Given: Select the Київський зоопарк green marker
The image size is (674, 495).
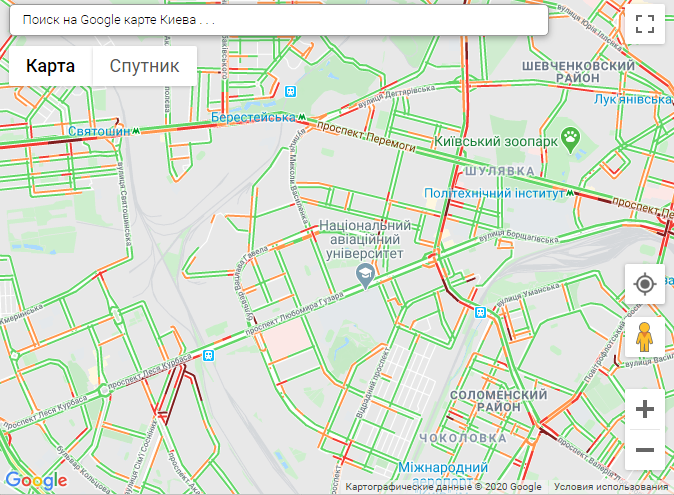Looking at the screenshot, I should [x=571, y=140].
